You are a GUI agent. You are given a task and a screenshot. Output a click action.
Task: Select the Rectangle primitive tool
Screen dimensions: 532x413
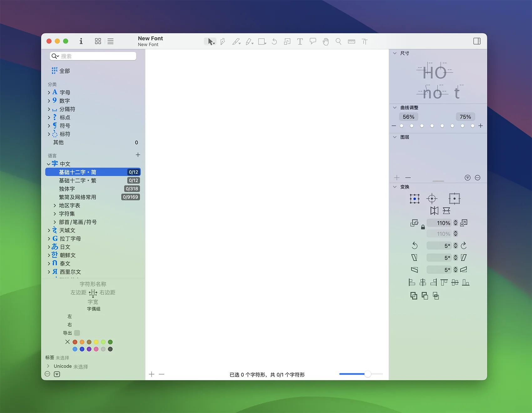click(x=262, y=41)
